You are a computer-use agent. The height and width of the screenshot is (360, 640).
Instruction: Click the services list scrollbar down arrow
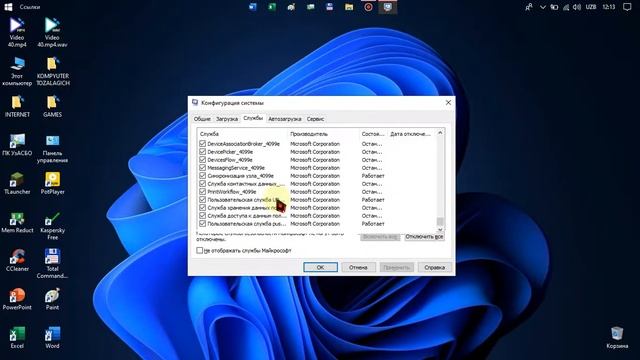click(x=440, y=230)
